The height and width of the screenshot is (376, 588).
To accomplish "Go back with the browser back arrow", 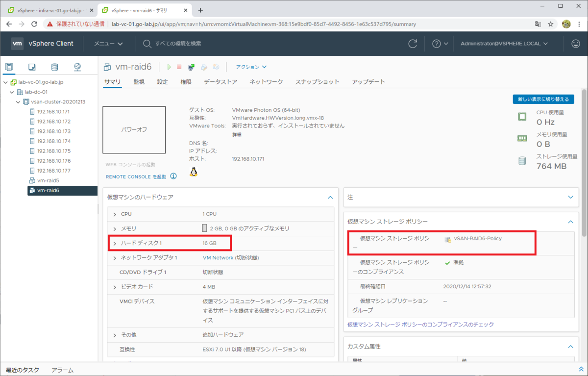I will tap(10, 24).
